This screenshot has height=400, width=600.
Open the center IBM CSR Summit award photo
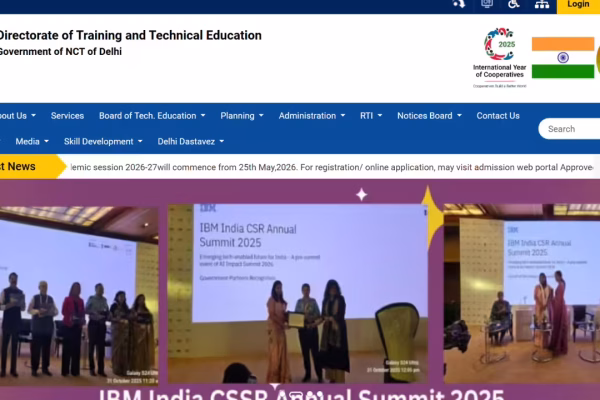298,294
